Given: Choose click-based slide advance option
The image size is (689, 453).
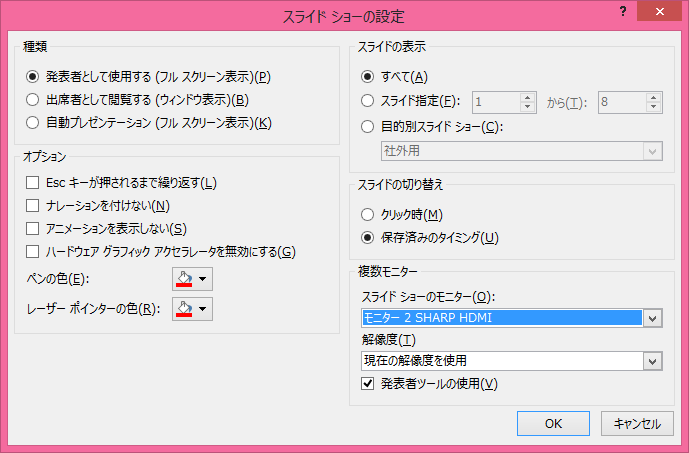Looking at the screenshot, I should tap(367, 215).
